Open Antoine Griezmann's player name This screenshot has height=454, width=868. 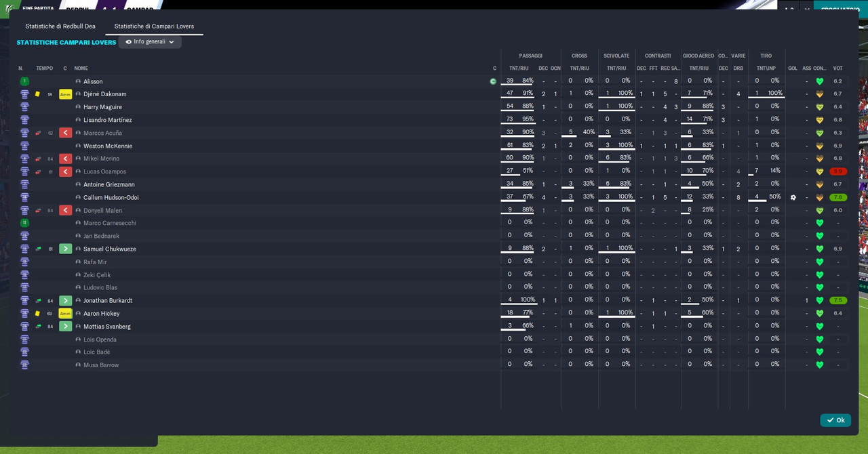[109, 184]
